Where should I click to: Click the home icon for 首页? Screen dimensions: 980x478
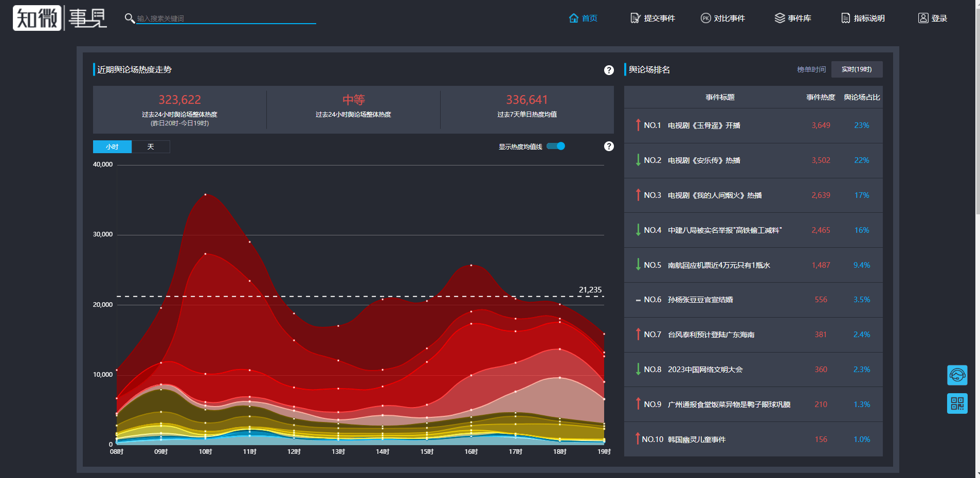[574, 19]
